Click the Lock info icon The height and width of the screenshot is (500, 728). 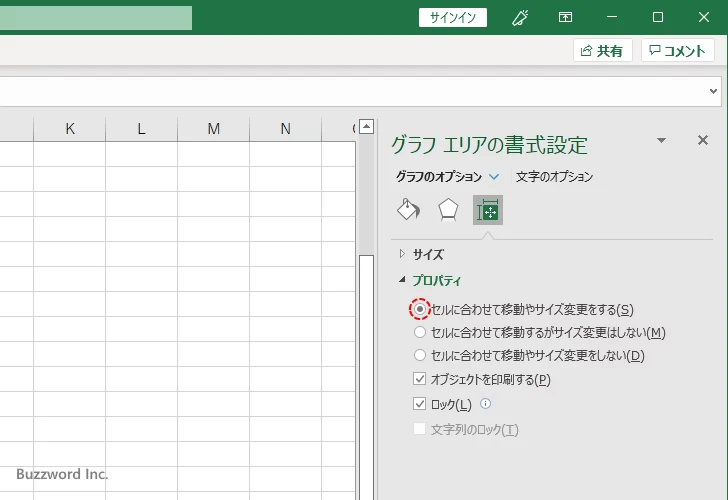[x=485, y=403]
